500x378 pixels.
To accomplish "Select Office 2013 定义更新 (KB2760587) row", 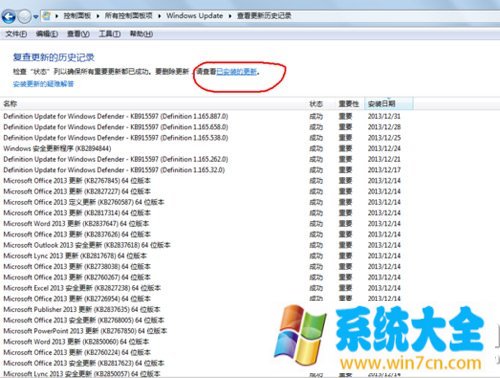I will tap(202, 202).
